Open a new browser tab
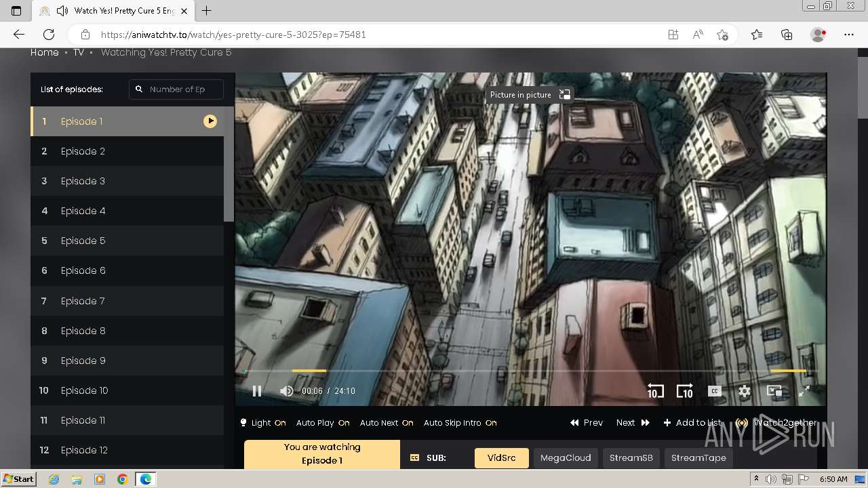 207,11
